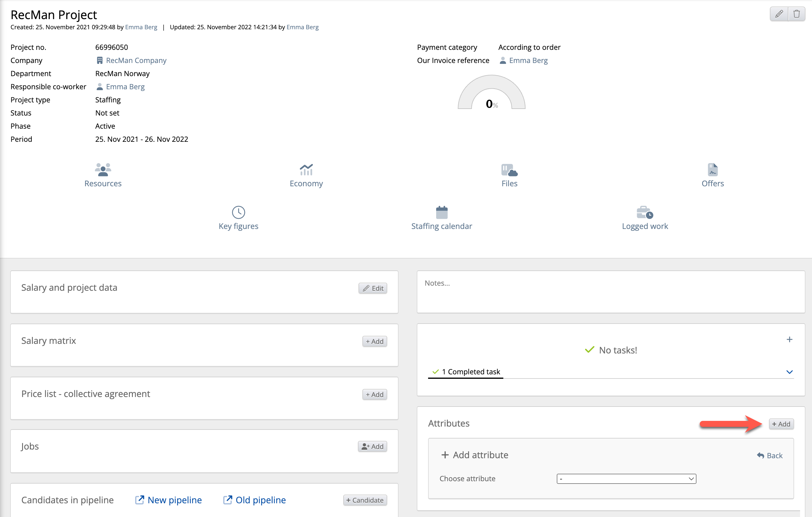Click plus icon to add task
Screen dimensions: 812x517
point(789,339)
